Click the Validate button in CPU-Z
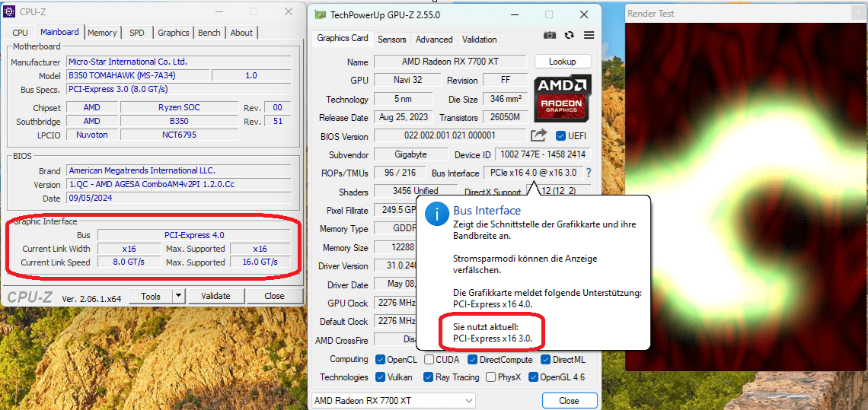 pyautogui.click(x=215, y=296)
